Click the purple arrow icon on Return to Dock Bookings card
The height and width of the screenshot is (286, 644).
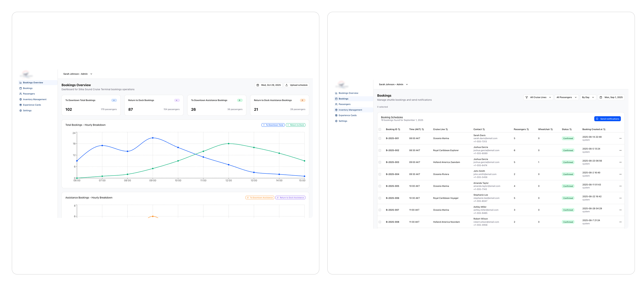pyautogui.click(x=177, y=100)
